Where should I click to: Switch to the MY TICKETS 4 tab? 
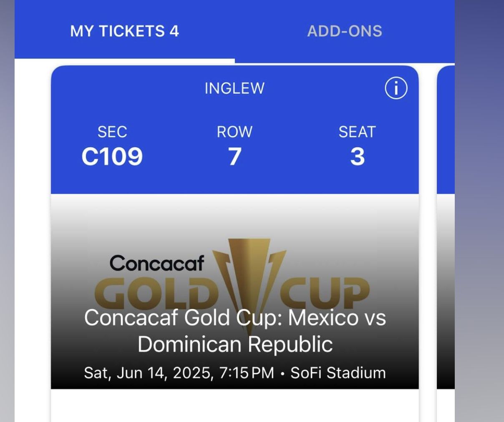tap(124, 31)
